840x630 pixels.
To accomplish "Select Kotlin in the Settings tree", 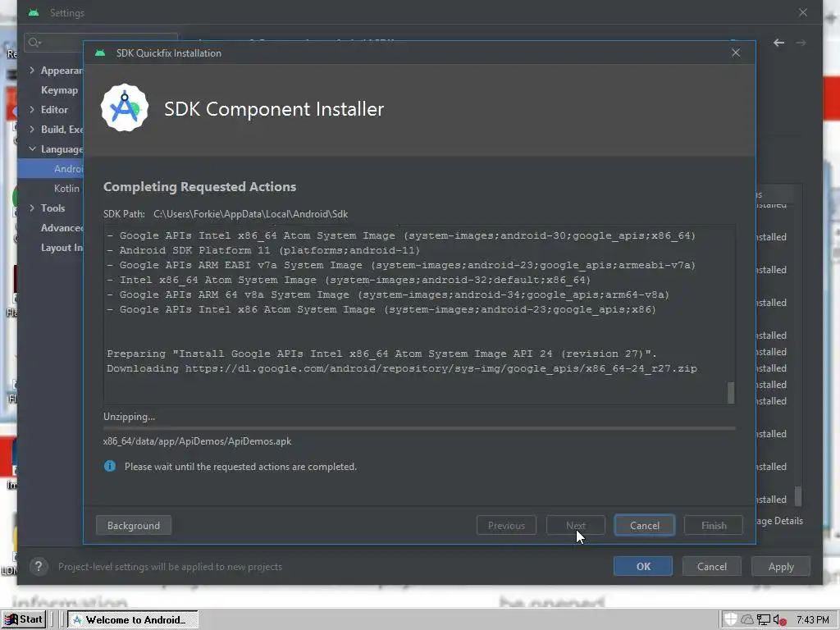I will [x=66, y=188].
